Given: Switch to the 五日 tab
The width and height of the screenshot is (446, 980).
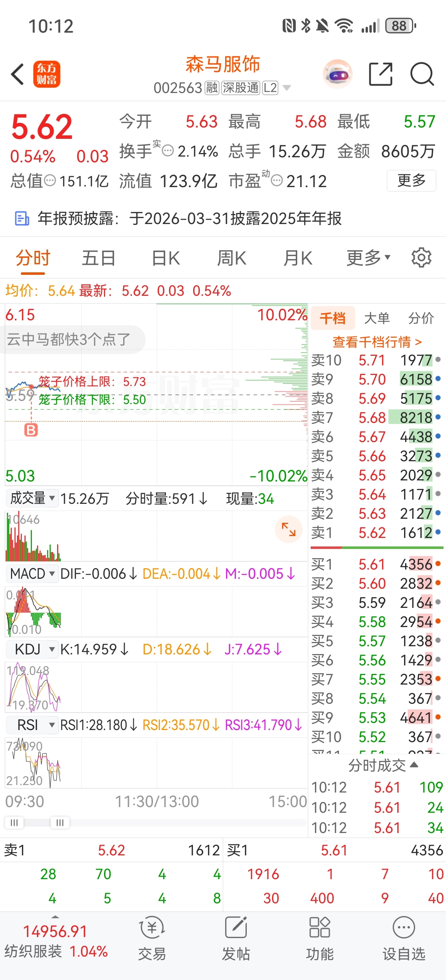Looking at the screenshot, I should [99, 258].
